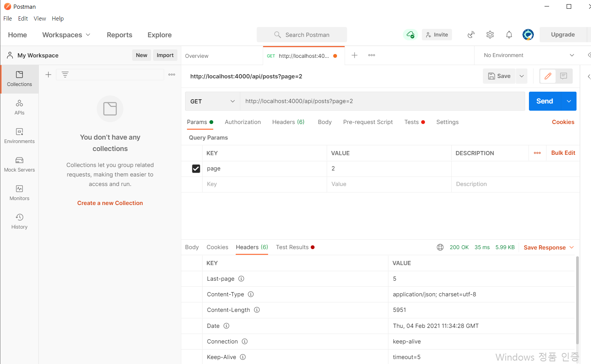Open the notifications bell icon
This screenshot has width=591, height=364.
tap(509, 35)
